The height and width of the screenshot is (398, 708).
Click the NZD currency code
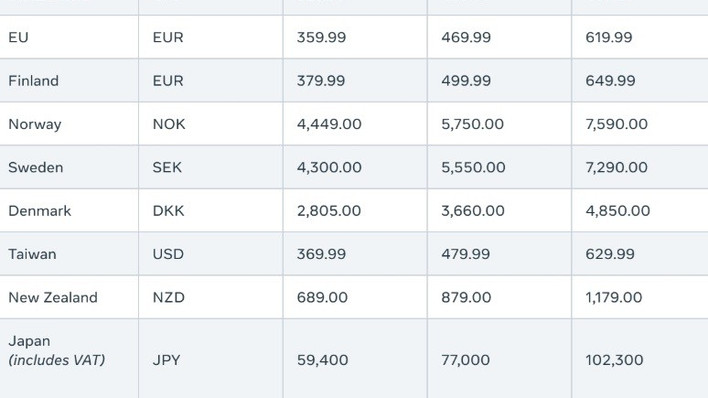tap(168, 297)
